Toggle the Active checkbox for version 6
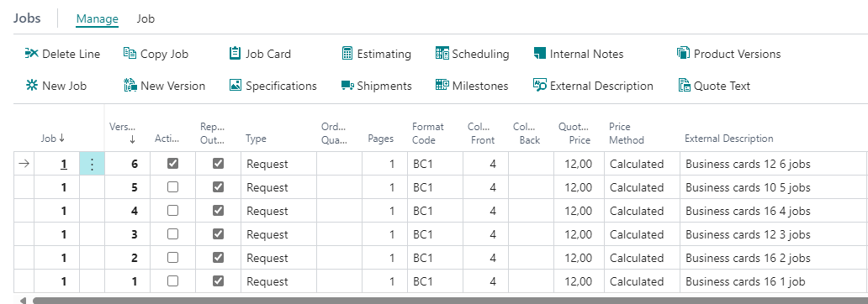 coord(172,164)
